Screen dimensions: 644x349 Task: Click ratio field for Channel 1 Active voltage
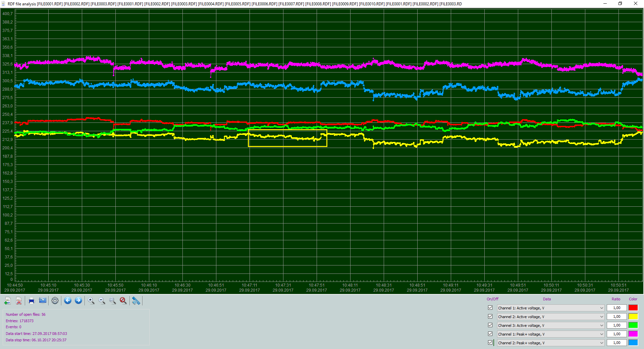[616, 308]
